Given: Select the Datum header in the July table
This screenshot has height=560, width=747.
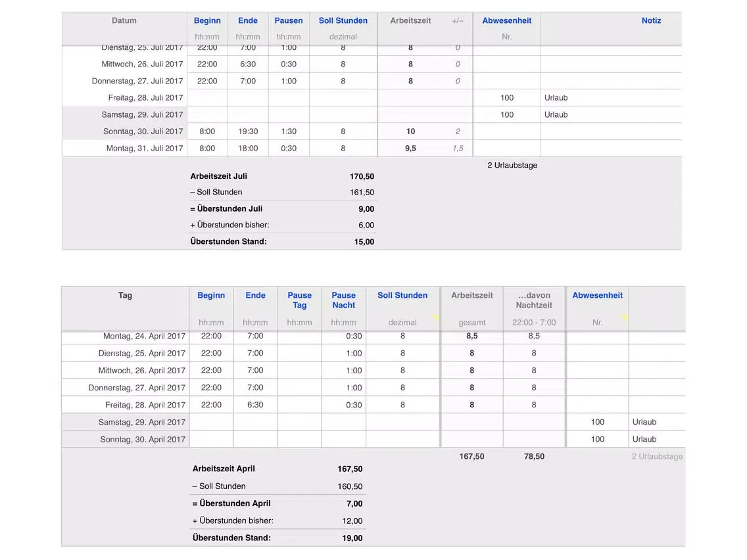Looking at the screenshot, I should point(124,20).
